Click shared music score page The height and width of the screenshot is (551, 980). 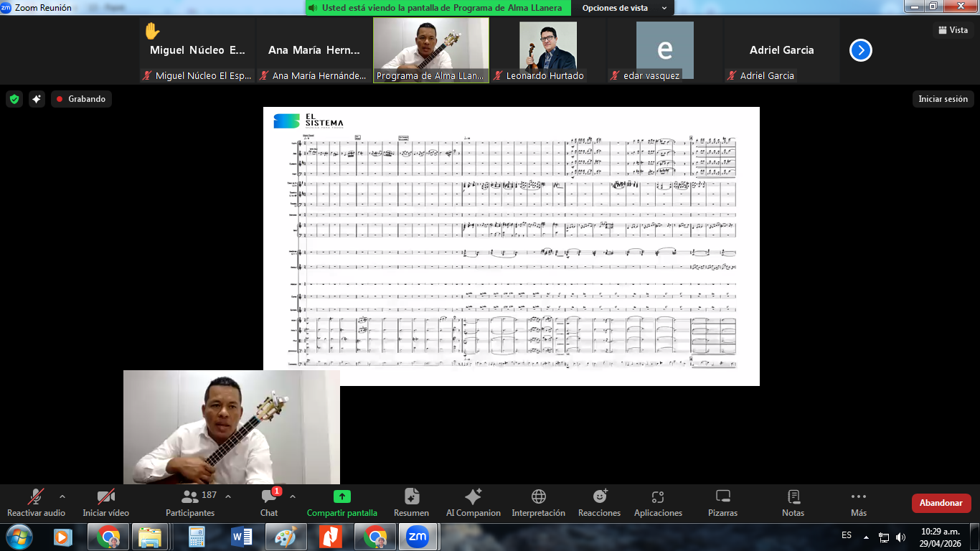point(512,246)
